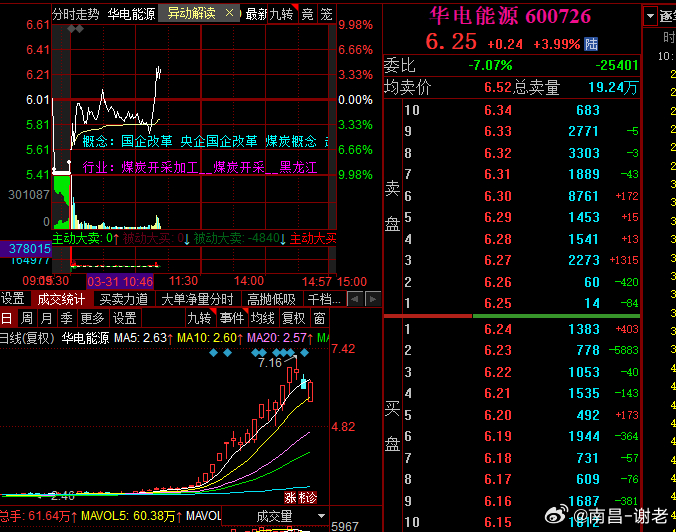The height and width of the screenshot is (532, 676).
Task: Select the 日 daily period button
Action: [7, 318]
